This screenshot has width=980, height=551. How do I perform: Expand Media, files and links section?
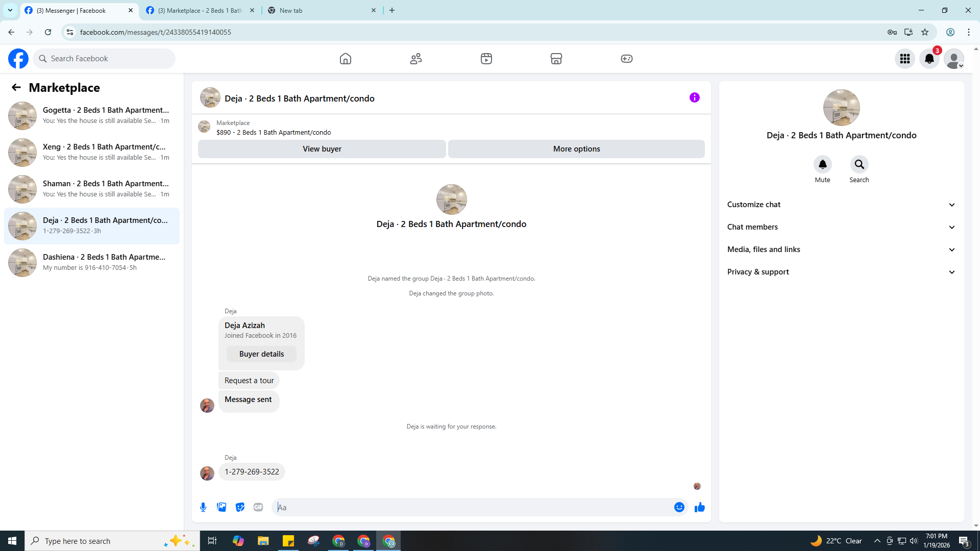[x=841, y=249]
